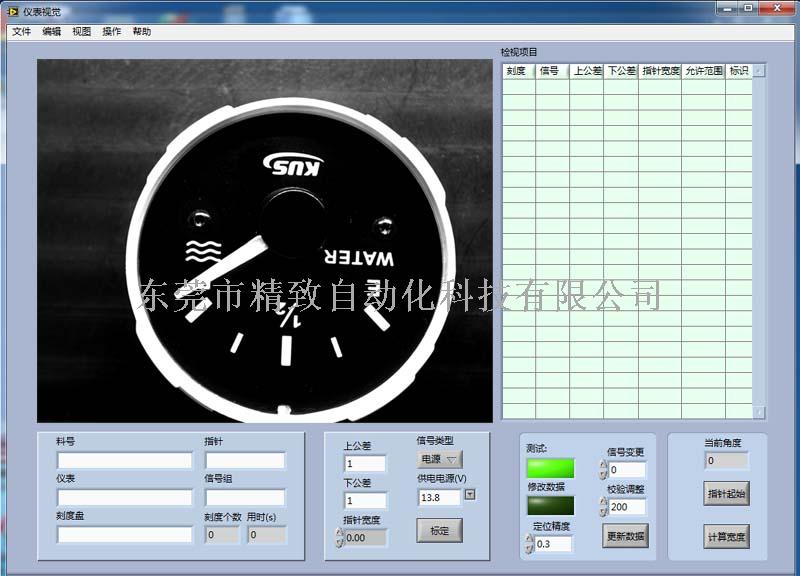Click the 更新数据 button

(626, 536)
